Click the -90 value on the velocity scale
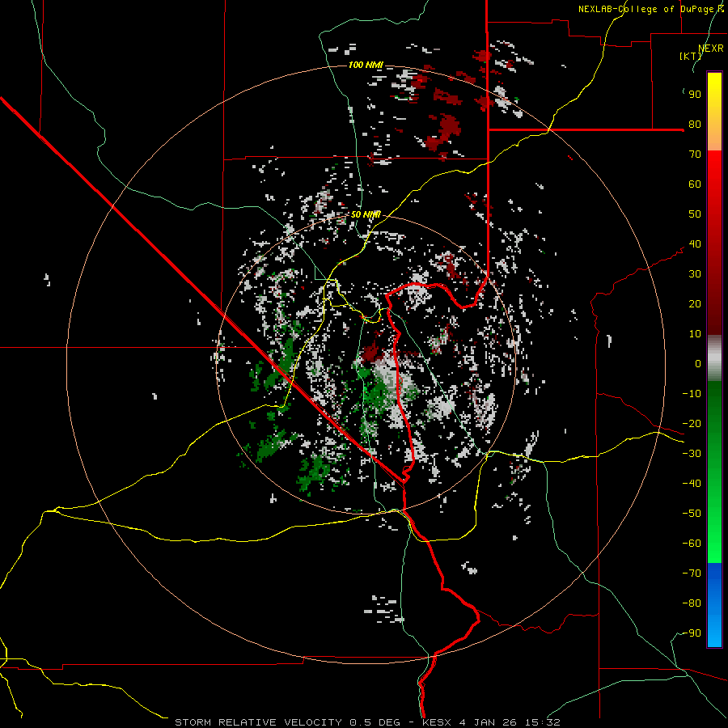 (x=692, y=633)
